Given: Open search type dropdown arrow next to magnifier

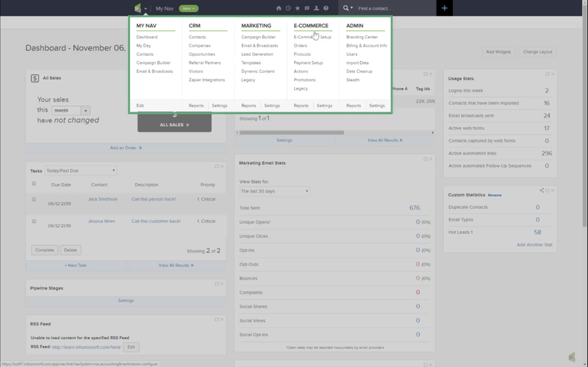Looking at the screenshot, I should (351, 8).
